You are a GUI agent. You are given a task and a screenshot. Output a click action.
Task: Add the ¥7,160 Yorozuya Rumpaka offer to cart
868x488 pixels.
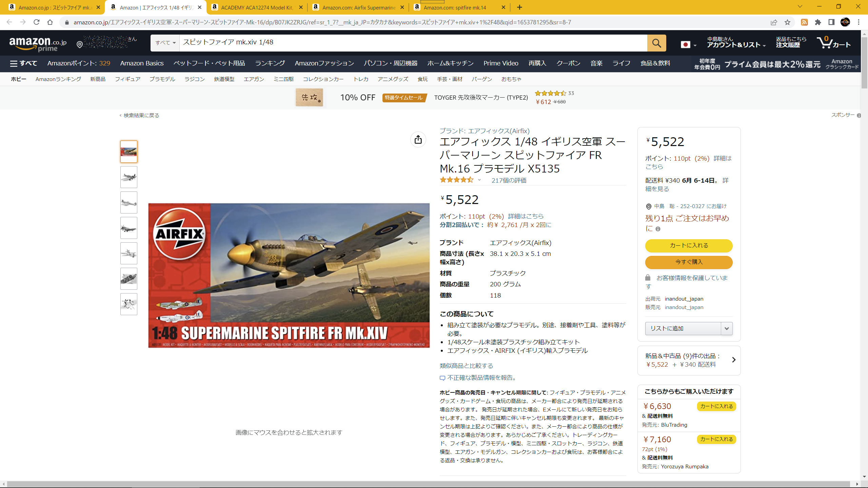[x=716, y=439]
